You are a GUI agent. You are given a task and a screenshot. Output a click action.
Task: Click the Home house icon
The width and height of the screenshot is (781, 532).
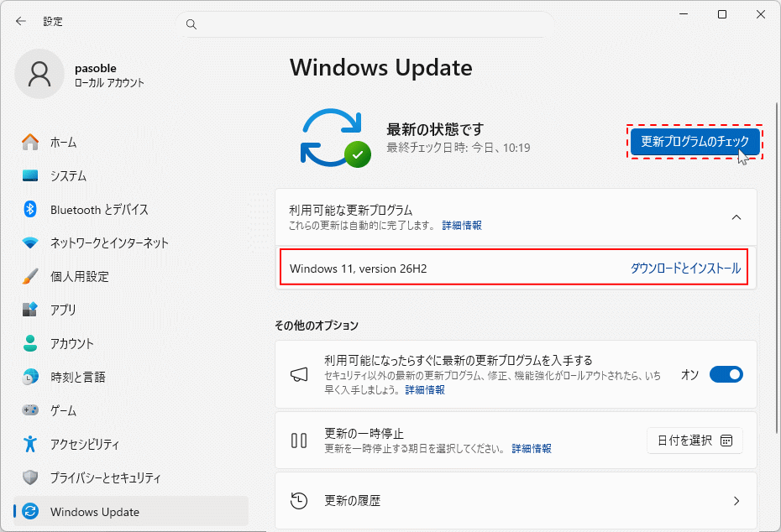(x=30, y=142)
